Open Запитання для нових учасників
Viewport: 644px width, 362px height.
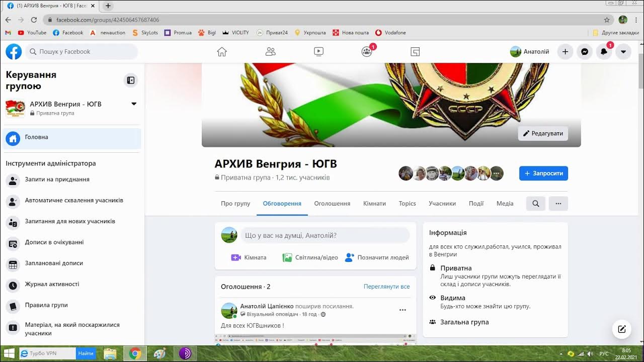72,222
